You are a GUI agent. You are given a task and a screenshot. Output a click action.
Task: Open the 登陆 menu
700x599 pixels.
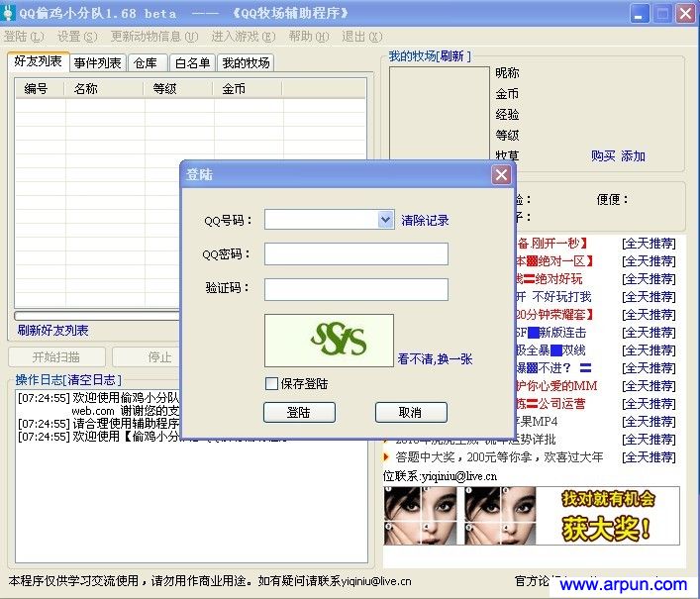pos(24,37)
